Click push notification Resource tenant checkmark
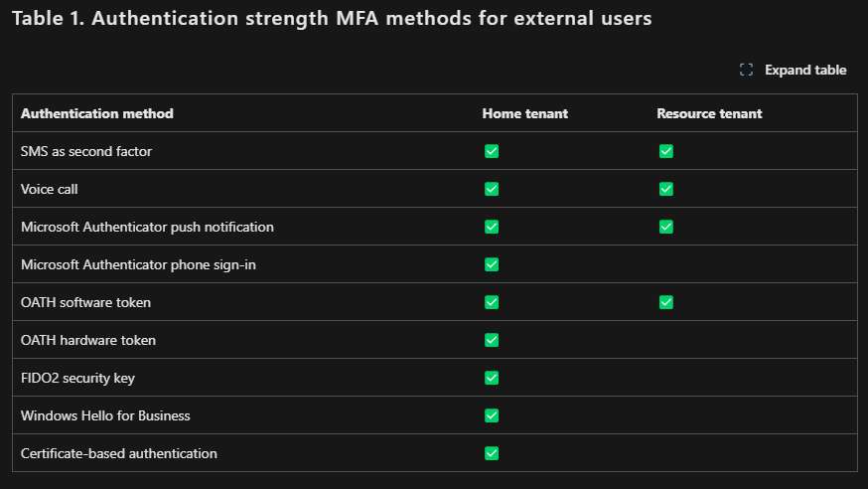The height and width of the screenshot is (489, 868). pyautogui.click(x=666, y=227)
